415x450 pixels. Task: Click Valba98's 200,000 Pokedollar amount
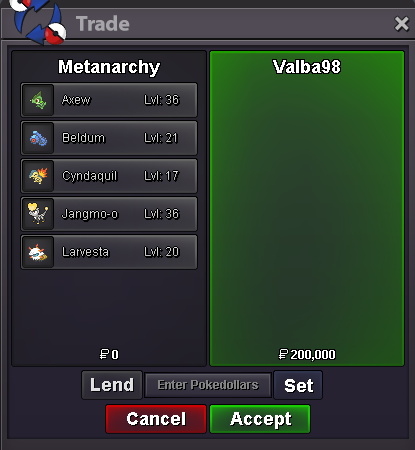(307, 354)
